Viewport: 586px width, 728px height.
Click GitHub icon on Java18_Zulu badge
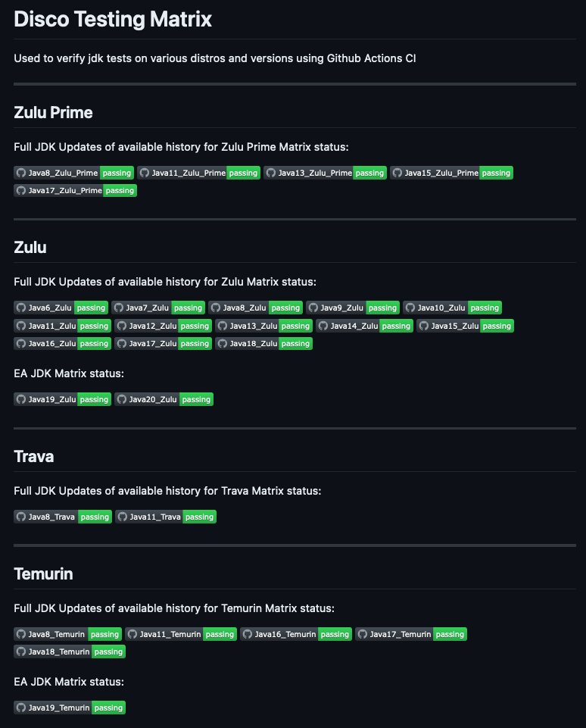[223, 344]
